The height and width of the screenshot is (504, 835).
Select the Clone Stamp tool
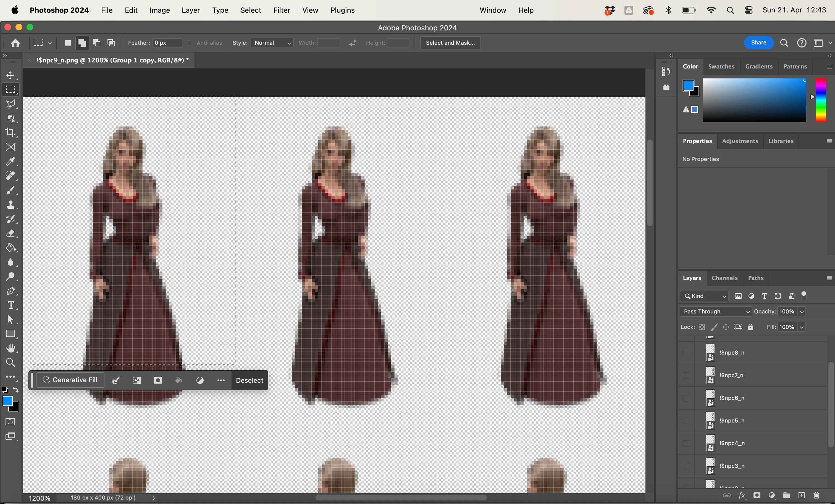[10, 205]
